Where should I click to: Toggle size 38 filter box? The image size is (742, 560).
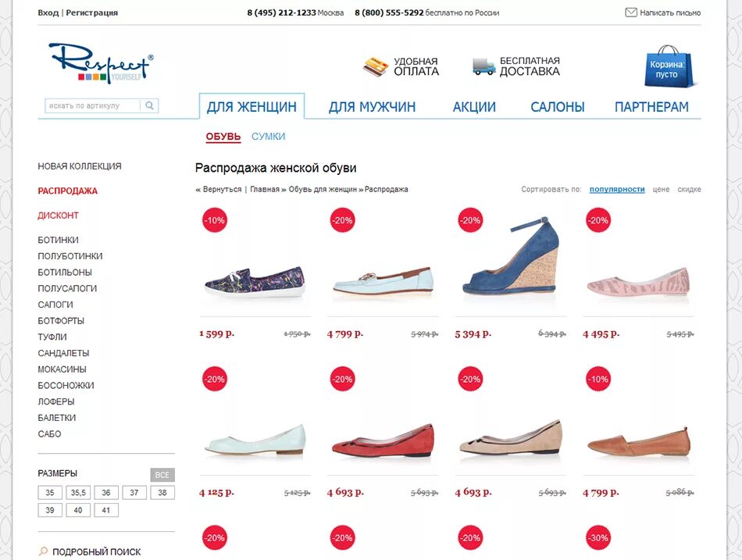(162, 493)
